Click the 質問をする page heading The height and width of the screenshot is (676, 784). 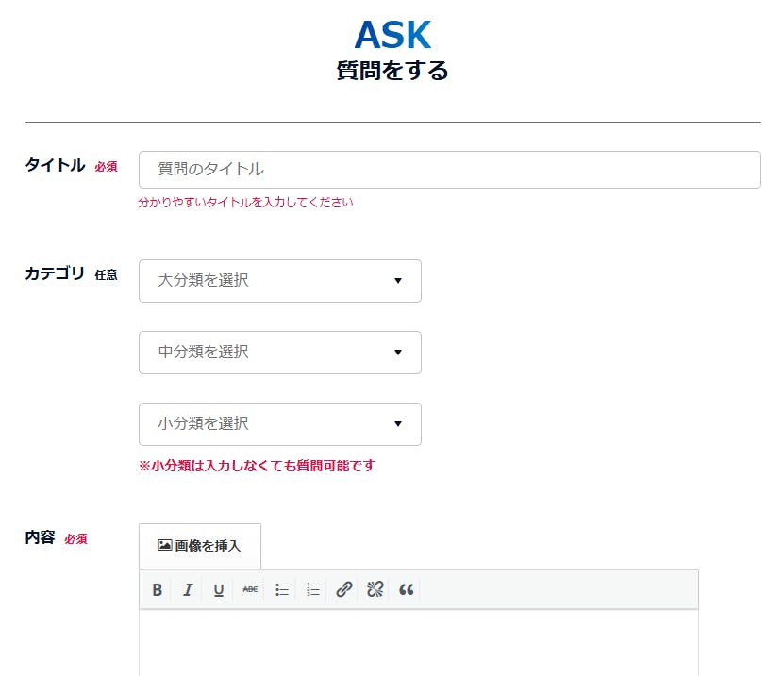pos(392,72)
